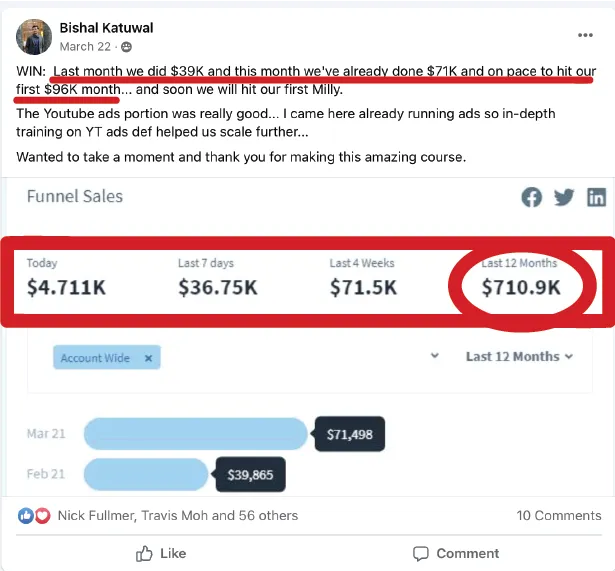The image size is (615, 571).
Task: Click the Feb 21 sales bar
Action: point(146,474)
